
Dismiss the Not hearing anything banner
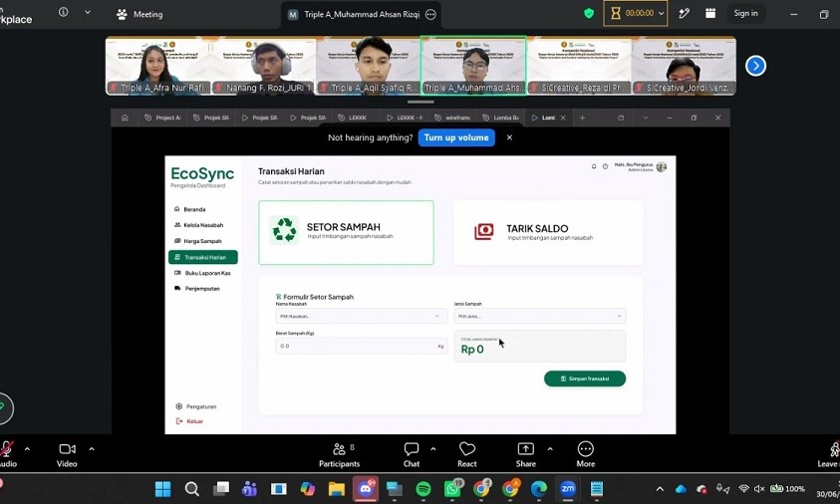pyautogui.click(x=509, y=137)
